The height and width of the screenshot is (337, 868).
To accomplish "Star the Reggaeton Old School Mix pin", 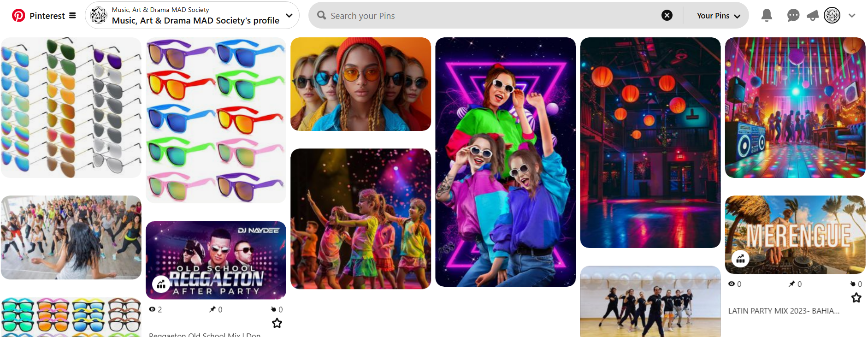I will tap(277, 323).
